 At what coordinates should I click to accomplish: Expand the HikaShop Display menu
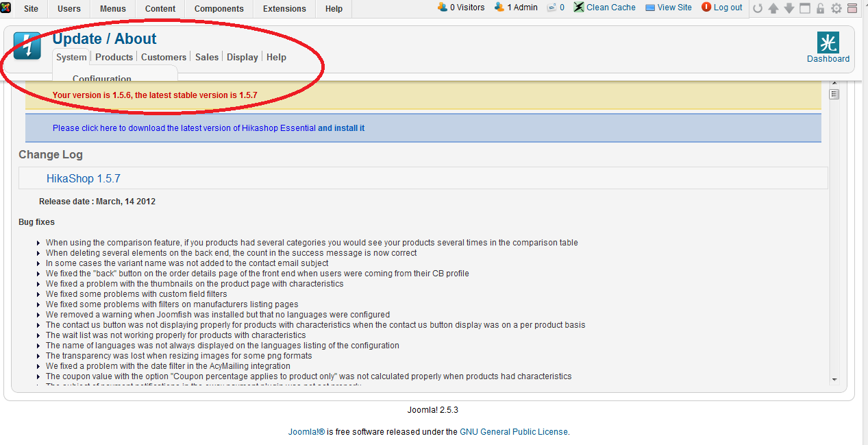243,58
